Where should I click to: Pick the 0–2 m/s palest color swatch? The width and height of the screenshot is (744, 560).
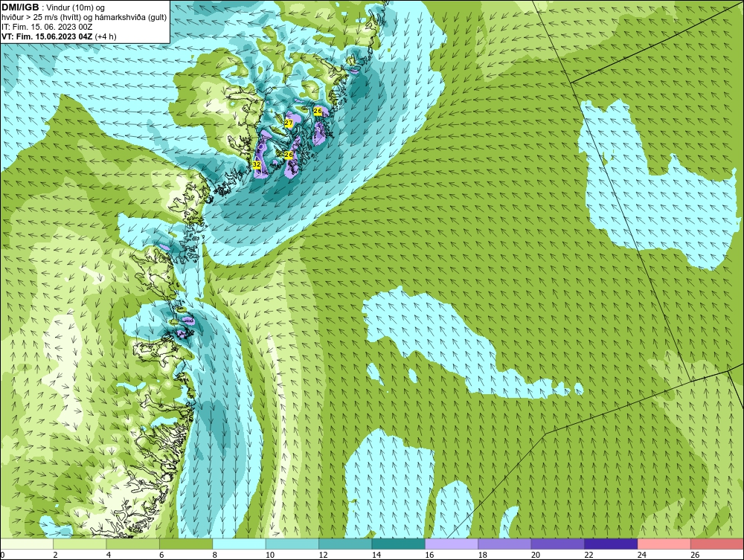coord(27,544)
